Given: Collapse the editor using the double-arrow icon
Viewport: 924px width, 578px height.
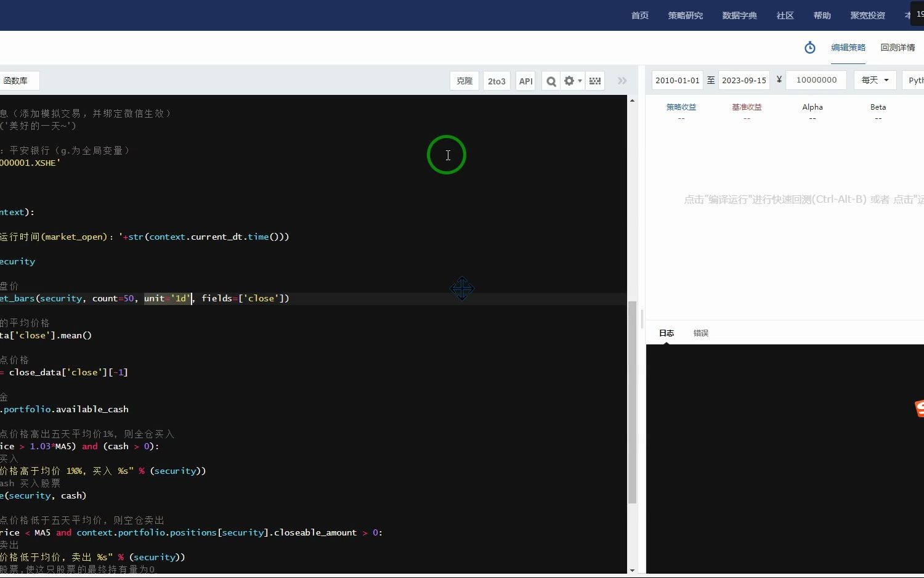Looking at the screenshot, I should click(622, 81).
